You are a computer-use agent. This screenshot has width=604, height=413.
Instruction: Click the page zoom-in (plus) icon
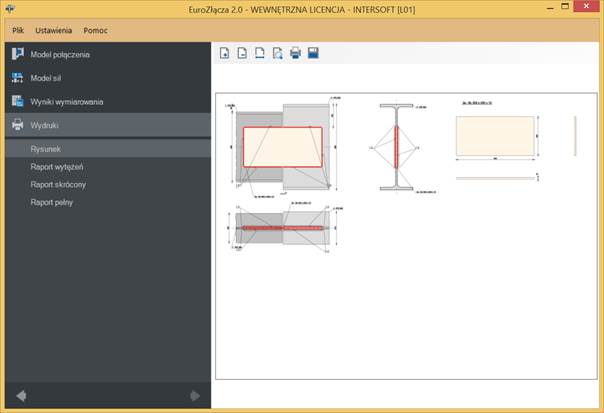point(224,53)
